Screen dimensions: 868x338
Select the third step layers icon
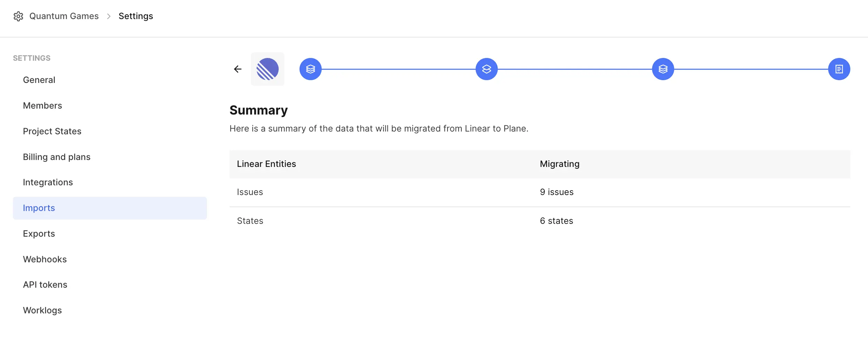point(663,69)
